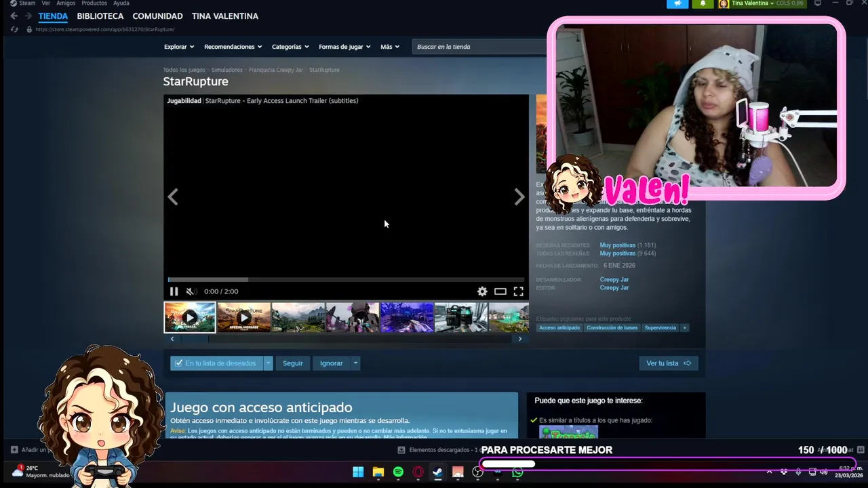Viewport: 868px width, 488px height.
Task: Click the thumbnail strip horizontal scrollbar
Action: [346, 339]
